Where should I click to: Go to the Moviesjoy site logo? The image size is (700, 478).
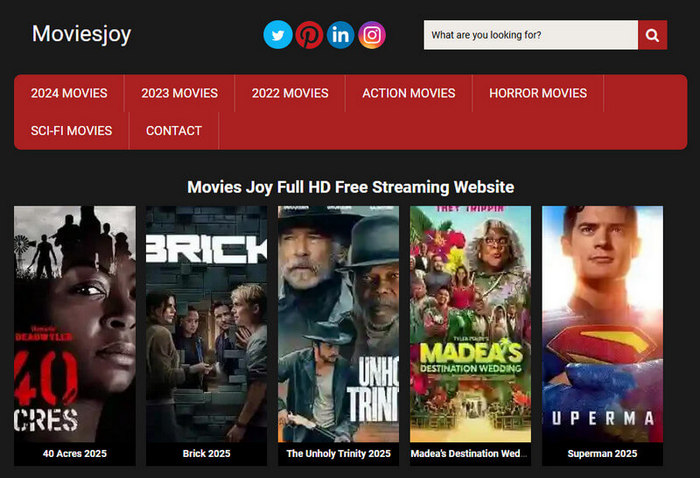81,34
